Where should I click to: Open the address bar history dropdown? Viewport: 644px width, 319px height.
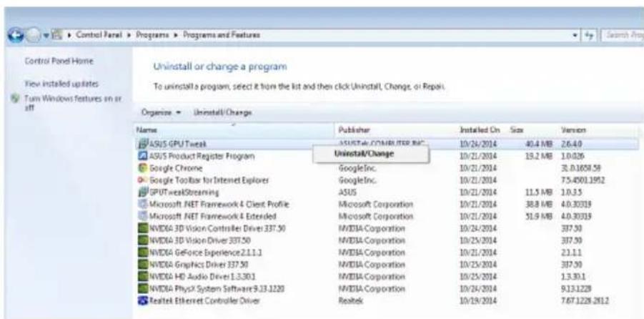(576, 35)
